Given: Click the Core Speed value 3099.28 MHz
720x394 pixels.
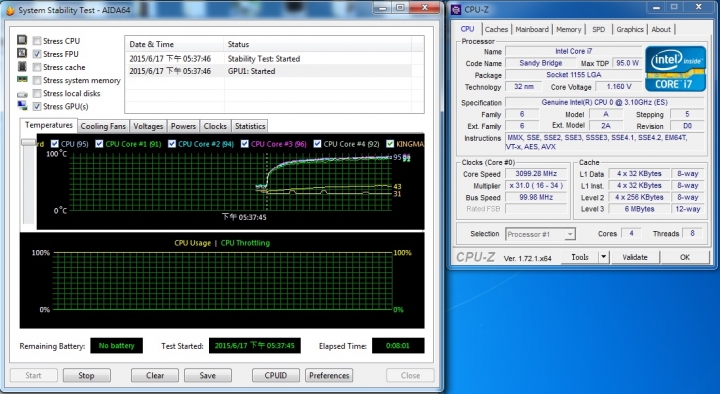Looking at the screenshot, I should (536, 174).
